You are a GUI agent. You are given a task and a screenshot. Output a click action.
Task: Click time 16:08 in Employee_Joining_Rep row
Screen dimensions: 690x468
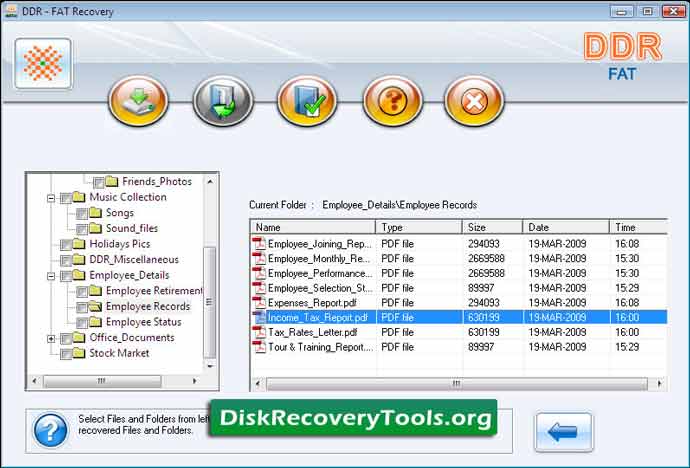pos(627,243)
